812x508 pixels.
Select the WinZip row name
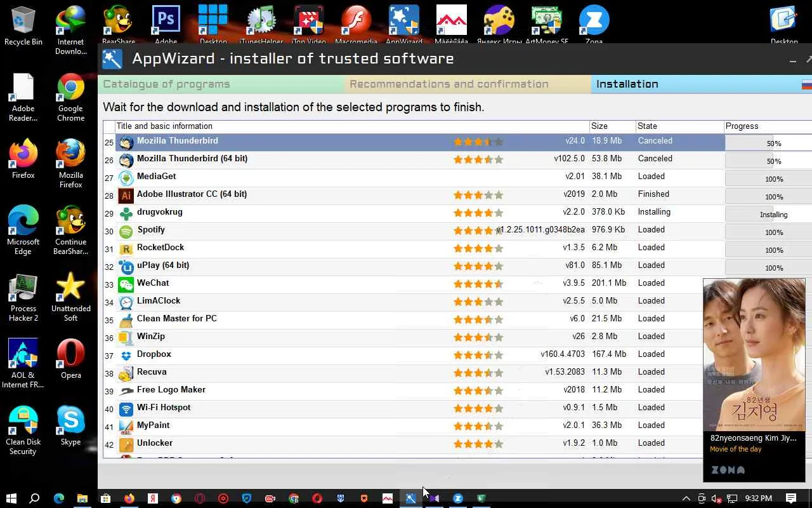[x=151, y=337]
